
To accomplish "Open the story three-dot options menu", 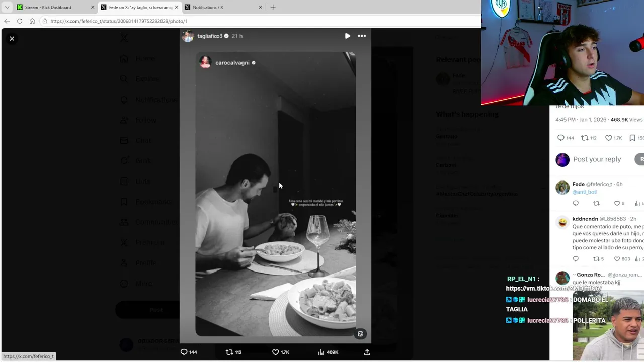I will (x=362, y=36).
